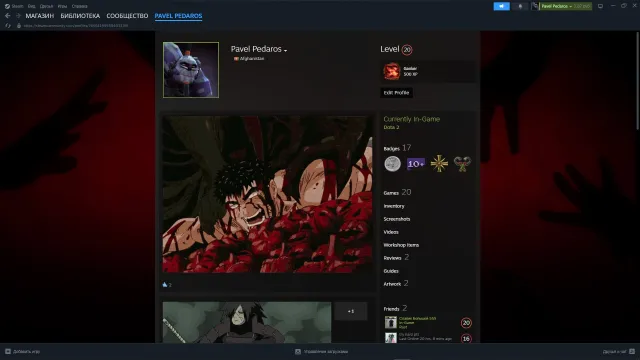Click the blue announcements megaphone button
This screenshot has width=640, height=360.
(502, 6)
